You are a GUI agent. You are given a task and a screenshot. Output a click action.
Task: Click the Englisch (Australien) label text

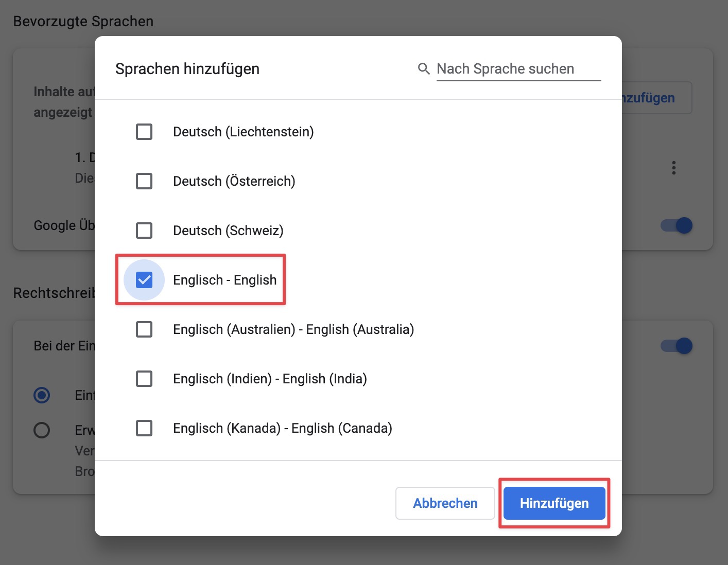coord(293,329)
